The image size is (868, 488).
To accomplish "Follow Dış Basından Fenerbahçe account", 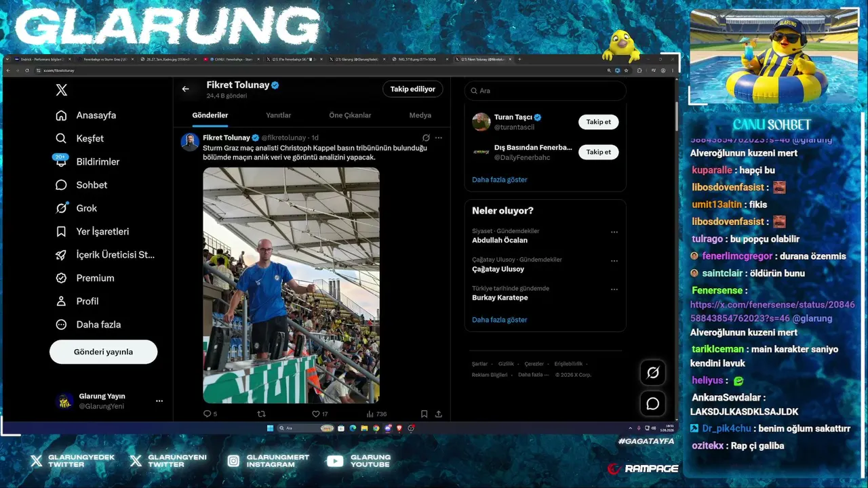I will point(599,152).
